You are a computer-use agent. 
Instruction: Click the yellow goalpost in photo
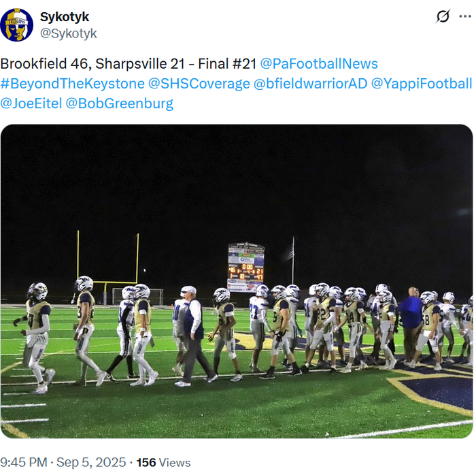pyautogui.click(x=107, y=264)
